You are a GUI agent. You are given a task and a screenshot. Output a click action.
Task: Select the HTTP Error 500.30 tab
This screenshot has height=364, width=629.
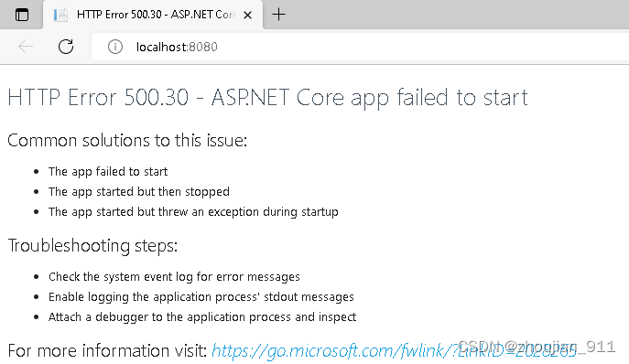[153, 15]
